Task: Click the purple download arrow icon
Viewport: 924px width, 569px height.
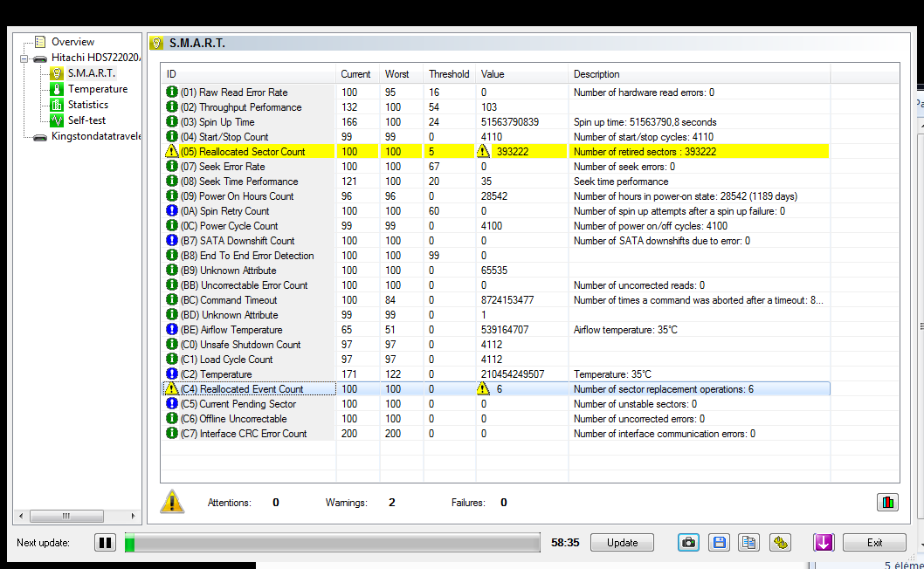Action: (823, 542)
